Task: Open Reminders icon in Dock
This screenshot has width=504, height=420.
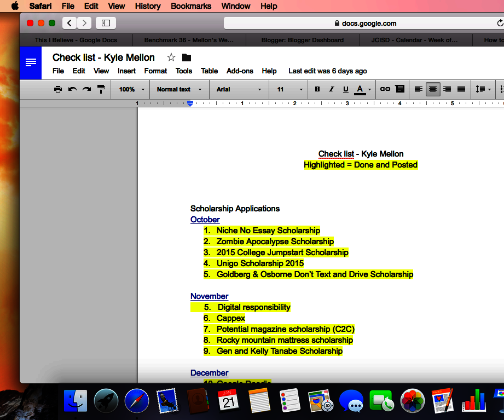Action: pyautogui.click(x=289, y=401)
